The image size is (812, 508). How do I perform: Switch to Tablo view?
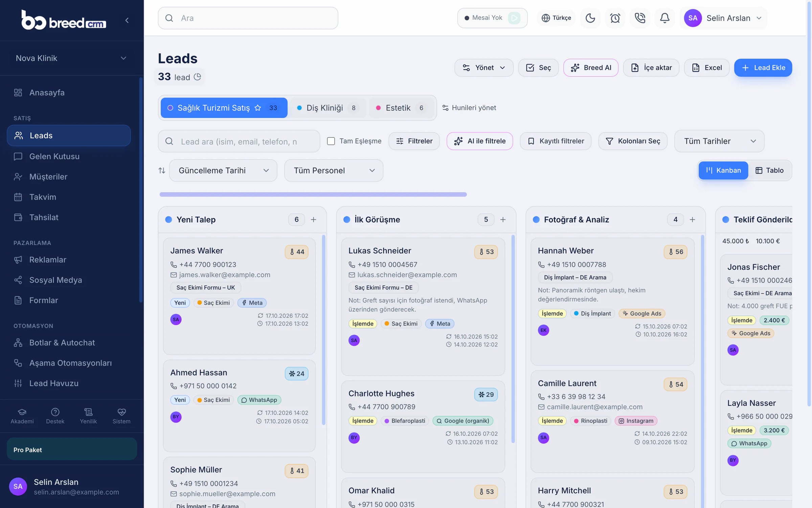point(770,170)
